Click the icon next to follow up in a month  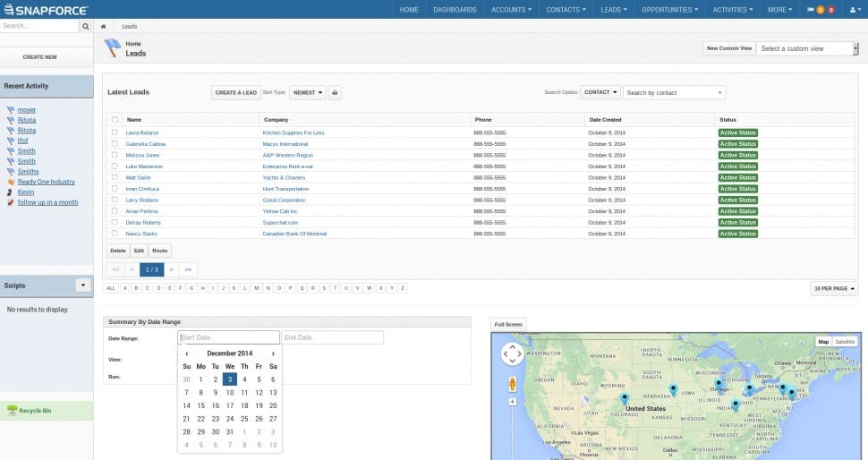click(11, 202)
